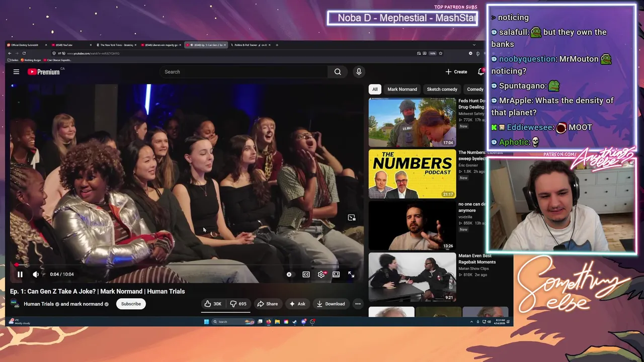644x362 pixels.
Task: Open the Windows Start menu
Action: point(206,322)
